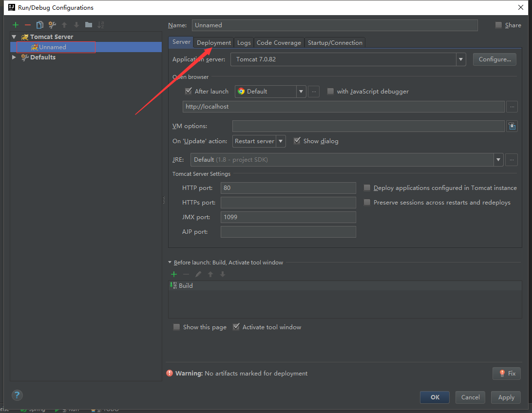Image resolution: width=532 pixels, height=413 pixels.
Task: Click the Tomcat Server cat icon
Action: pos(25,37)
